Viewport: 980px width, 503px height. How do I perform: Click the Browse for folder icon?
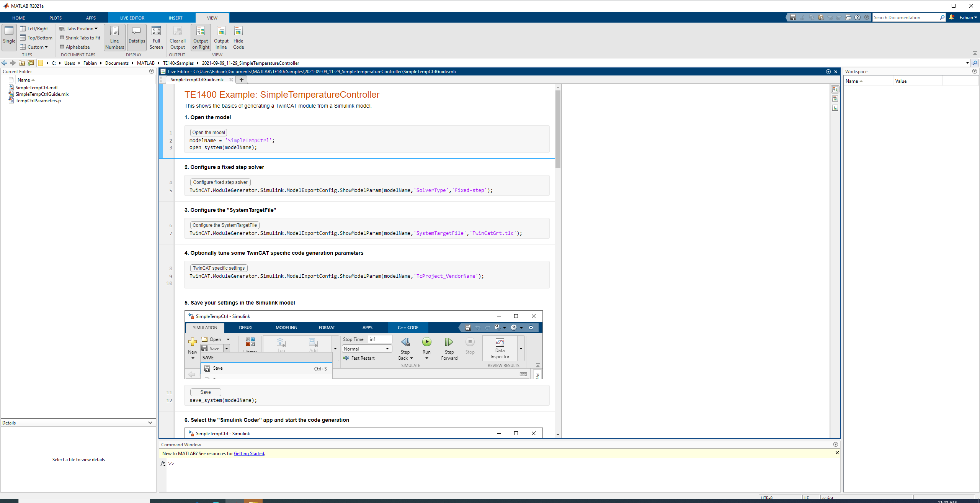coord(31,63)
